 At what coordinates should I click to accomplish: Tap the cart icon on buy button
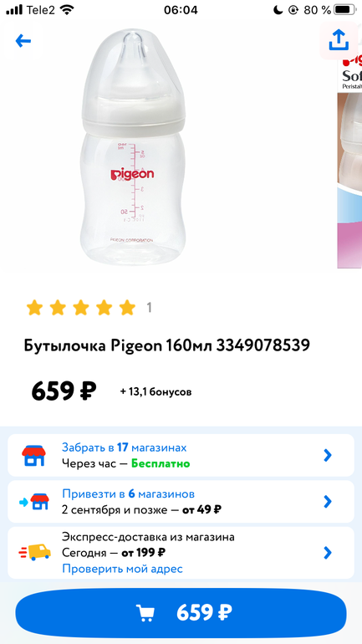coord(145,613)
